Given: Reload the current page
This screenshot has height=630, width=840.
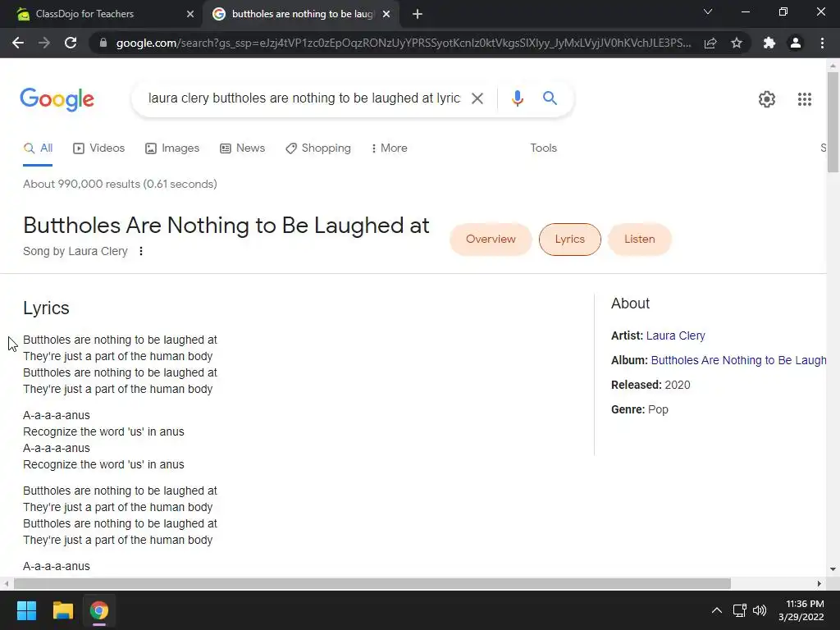Looking at the screenshot, I should pos(71,43).
